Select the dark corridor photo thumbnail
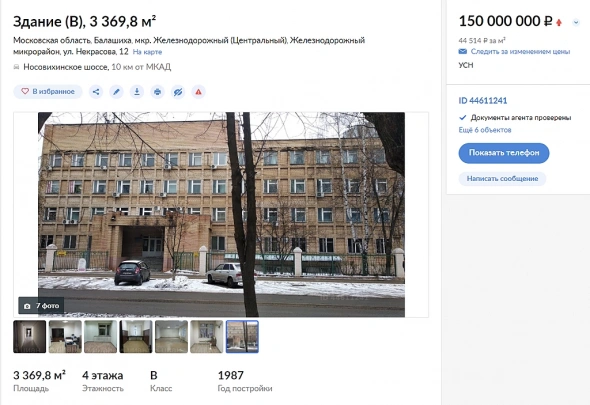The image size is (590, 405). (30, 336)
